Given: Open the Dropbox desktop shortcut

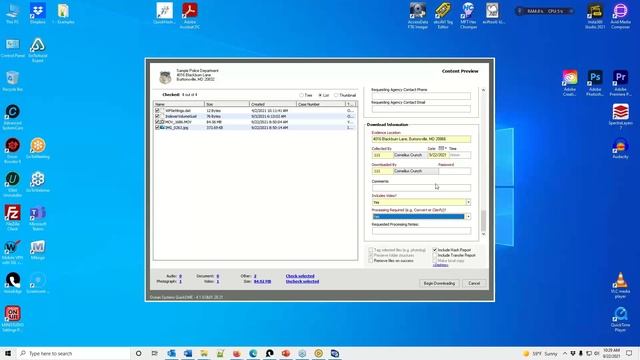Looking at the screenshot, I should (x=38, y=12).
